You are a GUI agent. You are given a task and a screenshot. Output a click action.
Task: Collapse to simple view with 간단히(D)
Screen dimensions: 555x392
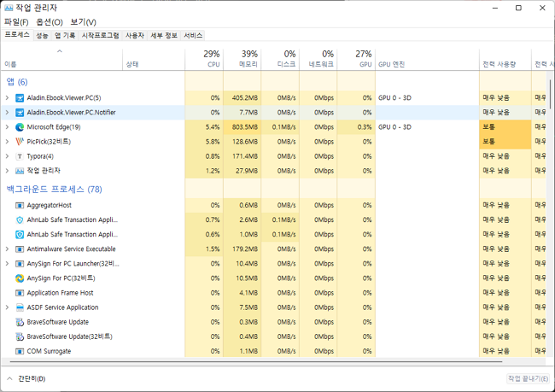tap(26, 378)
